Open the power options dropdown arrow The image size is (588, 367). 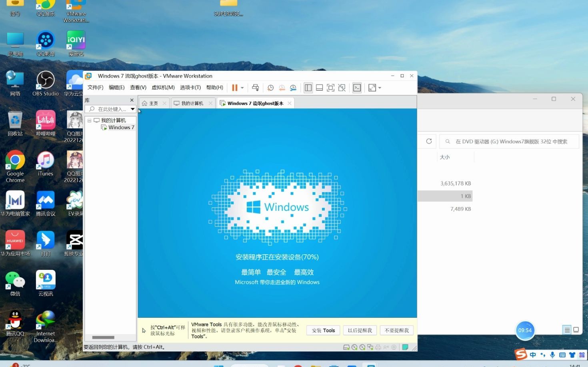point(242,88)
